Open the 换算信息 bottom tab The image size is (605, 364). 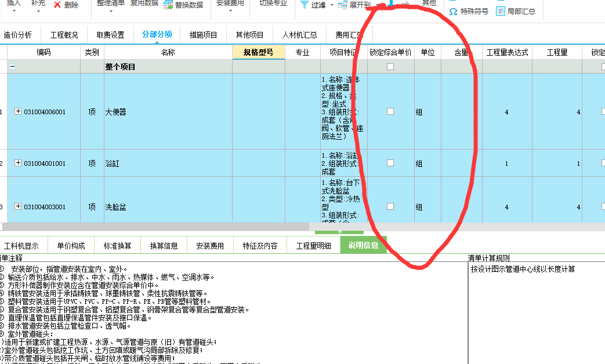pos(164,246)
